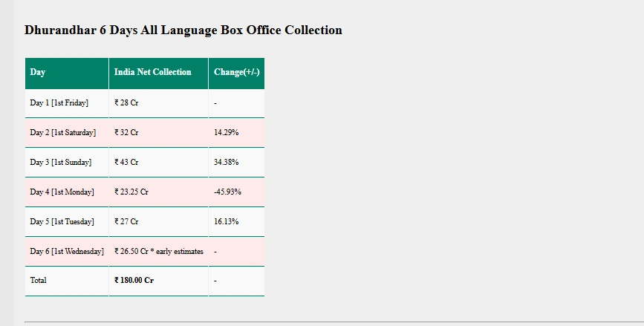Click the Day 4 [1st Monday] cell
644x326 pixels.
(62, 192)
